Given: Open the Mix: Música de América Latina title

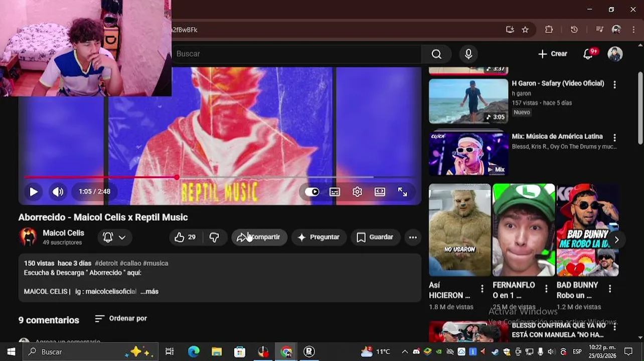Looking at the screenshot, I should pyautogui.click(x=557, y=136).
